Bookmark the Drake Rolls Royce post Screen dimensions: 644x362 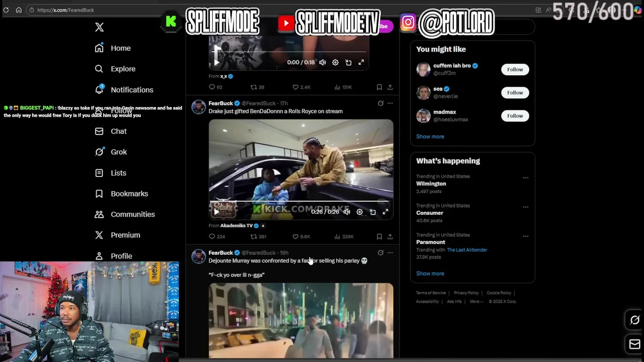[379, 236]
